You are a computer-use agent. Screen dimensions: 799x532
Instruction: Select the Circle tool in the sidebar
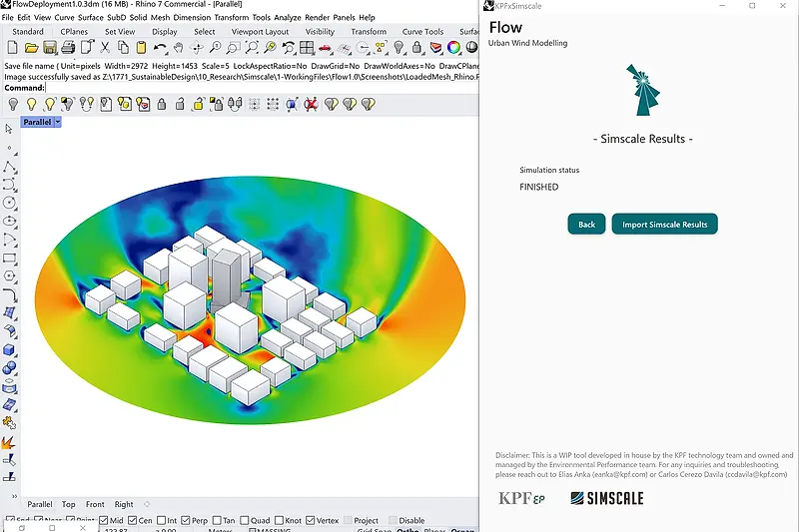9,203
